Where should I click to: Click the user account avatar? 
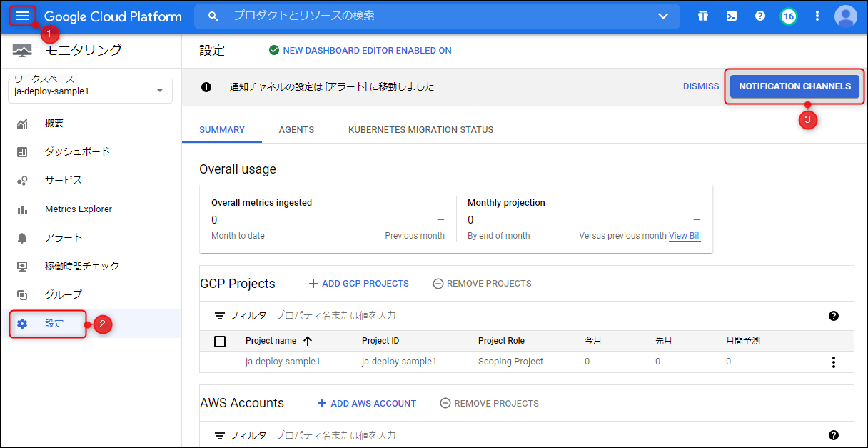tap(846, 16)
